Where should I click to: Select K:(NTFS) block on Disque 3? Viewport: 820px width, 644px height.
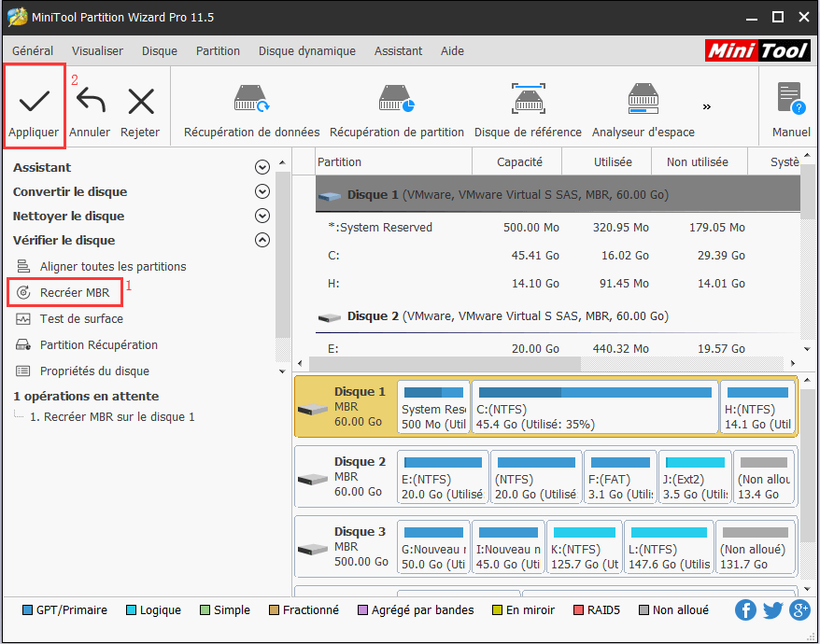pos(584,546)
